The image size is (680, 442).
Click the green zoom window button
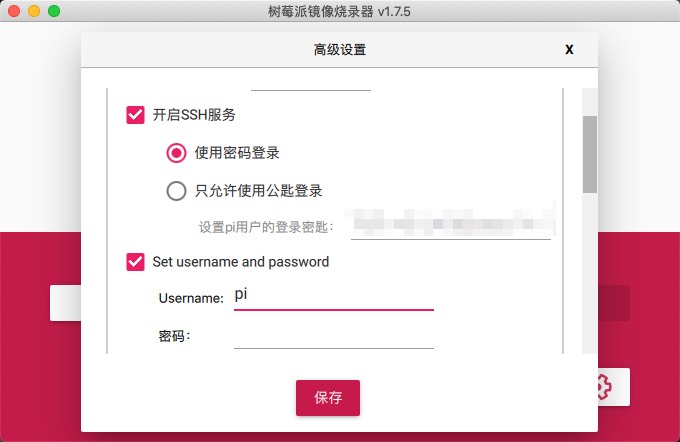pyautogui.click(x=54, y=11)
